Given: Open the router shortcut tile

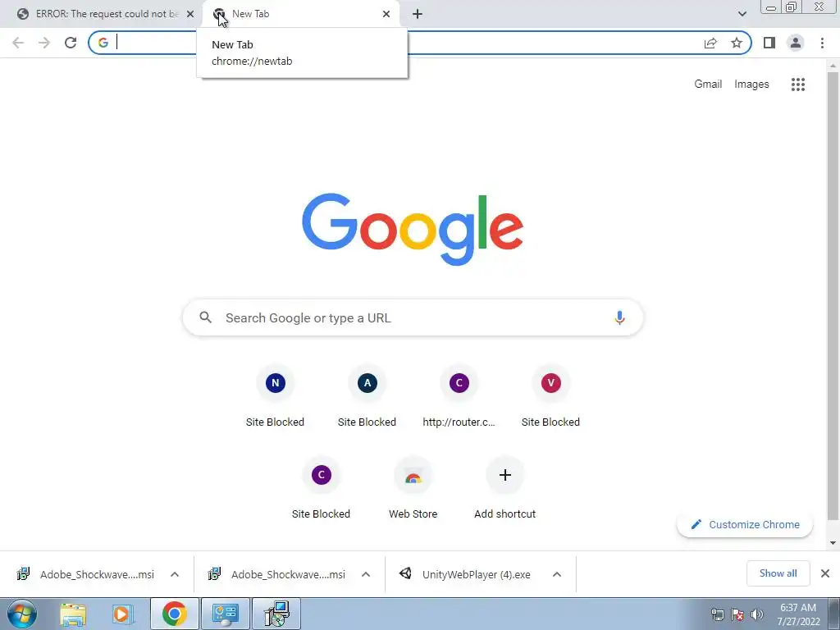Looking at the screenshot, I should coord(459,396).
